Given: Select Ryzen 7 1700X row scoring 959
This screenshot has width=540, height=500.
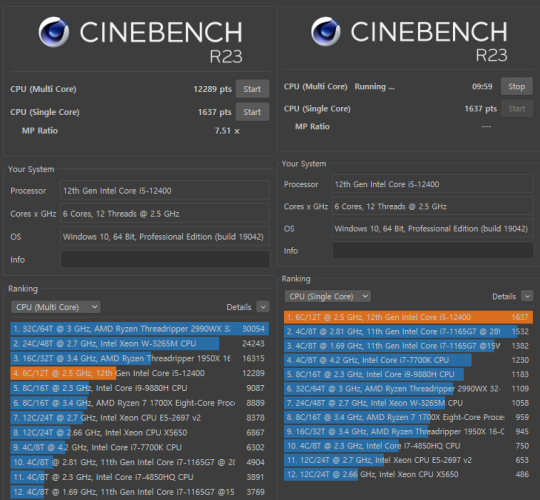Looking at the screenshot, I should click(408, 417).
